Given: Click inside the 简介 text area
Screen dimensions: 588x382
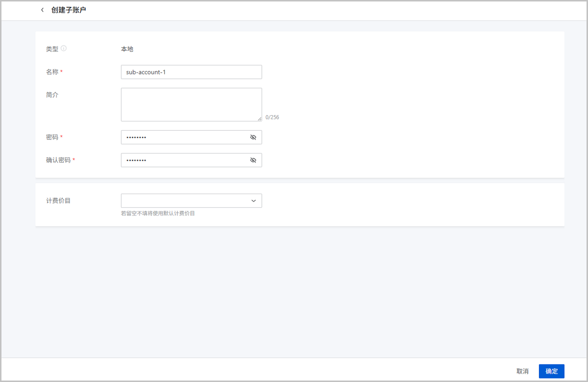Looking at the screenshot, I should click(x=191, y=104).
